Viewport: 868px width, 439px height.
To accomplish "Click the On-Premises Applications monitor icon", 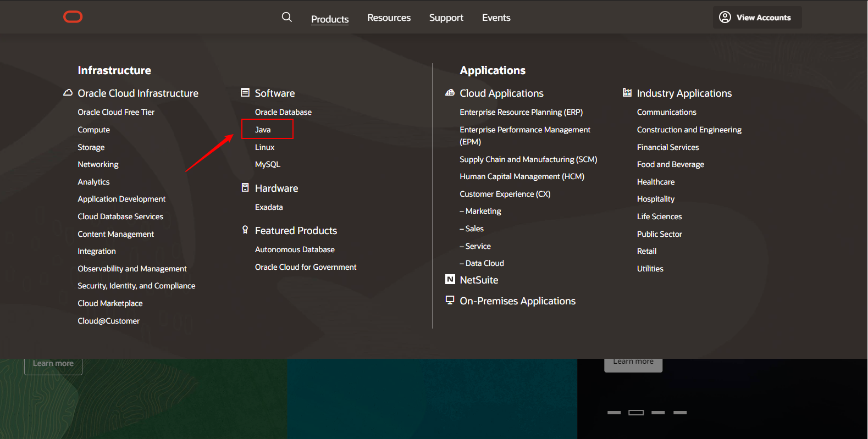I will click(x=450, y=300).
